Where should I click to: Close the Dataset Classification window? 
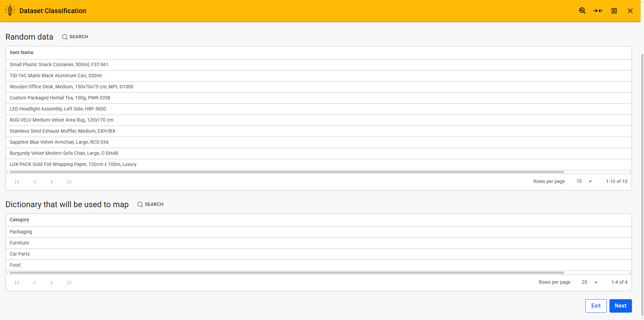tap(630, 11)
